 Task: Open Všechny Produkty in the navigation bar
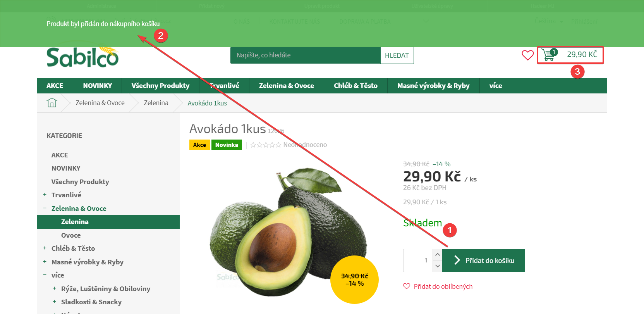(160, 86)
